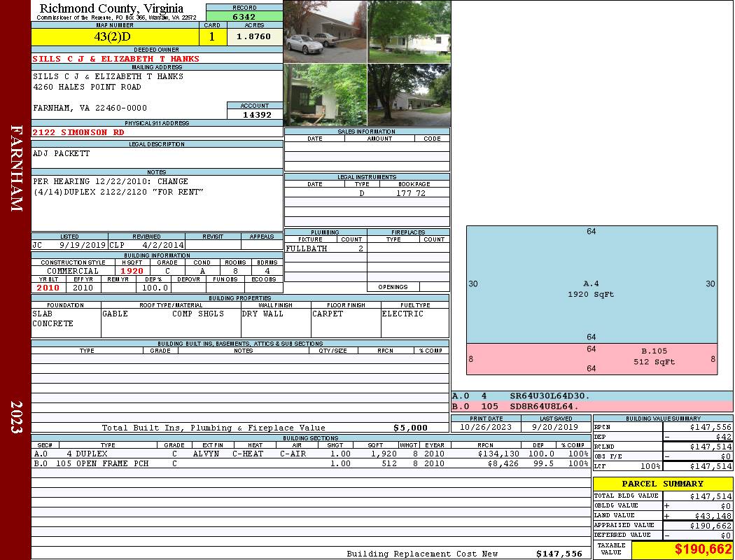Click print date 10/26/2023
Screen dimensions: 735x560
click(x=486, y=428)
